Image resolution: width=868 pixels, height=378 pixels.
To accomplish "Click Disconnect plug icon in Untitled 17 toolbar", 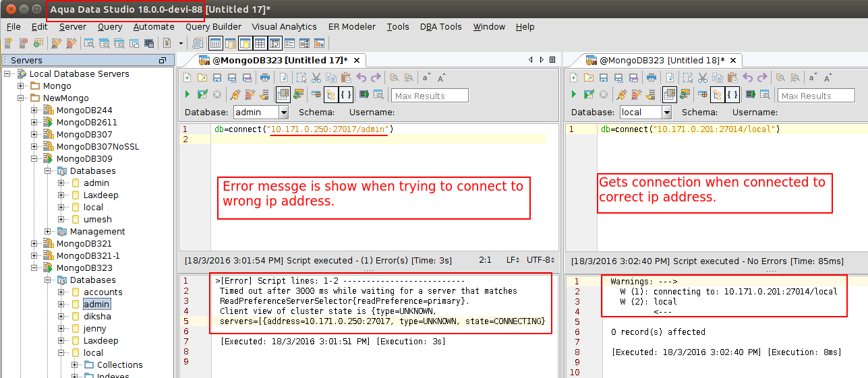I will point(250,94).
